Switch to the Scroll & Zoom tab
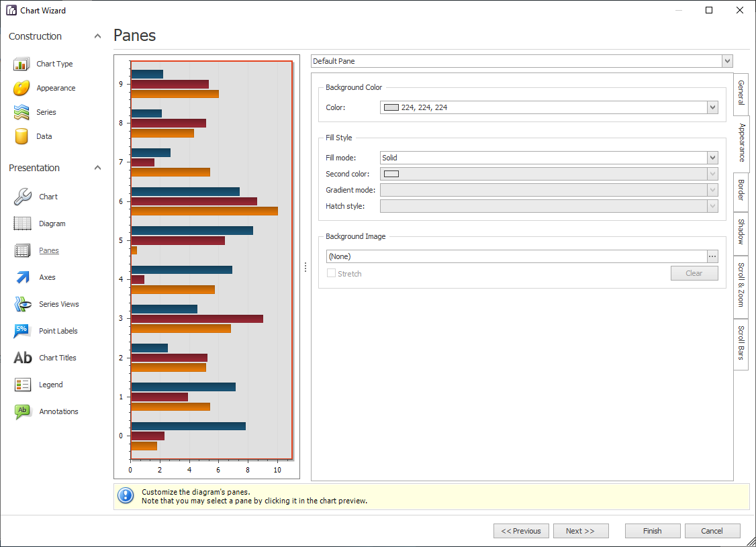Image resolution: width=756 pixels, height=547 pixels. [740, 287]
